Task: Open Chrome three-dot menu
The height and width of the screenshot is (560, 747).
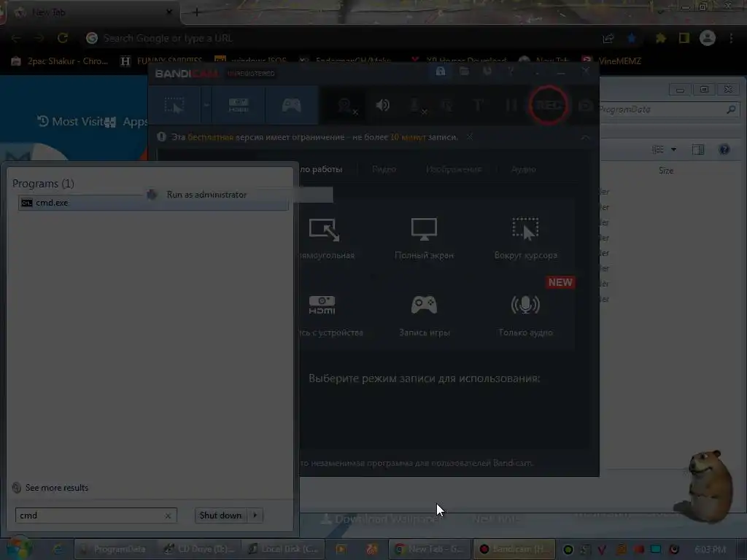Action: (731, 38)
